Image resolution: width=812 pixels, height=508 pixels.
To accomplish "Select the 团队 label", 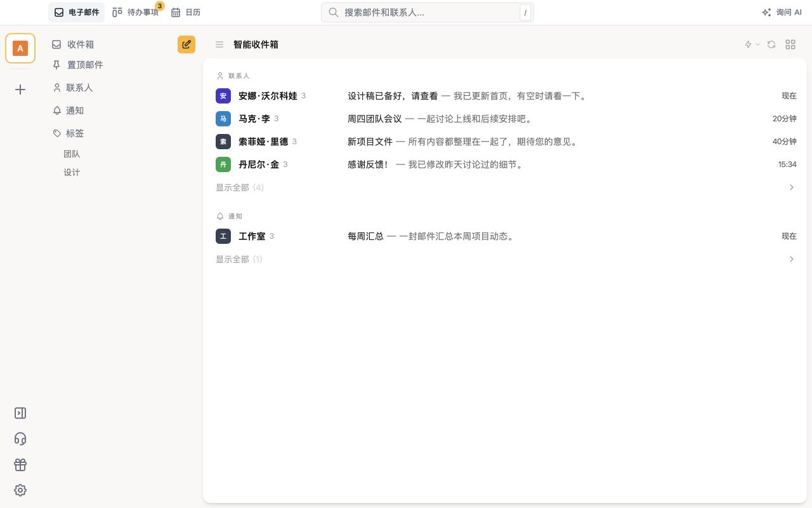I will (x=72, y=154).
